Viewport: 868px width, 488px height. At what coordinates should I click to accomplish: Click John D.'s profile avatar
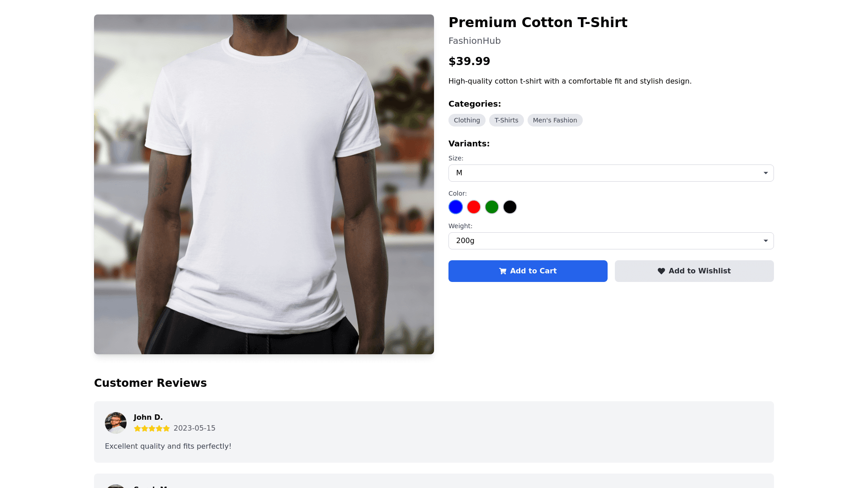pos(116,423)
